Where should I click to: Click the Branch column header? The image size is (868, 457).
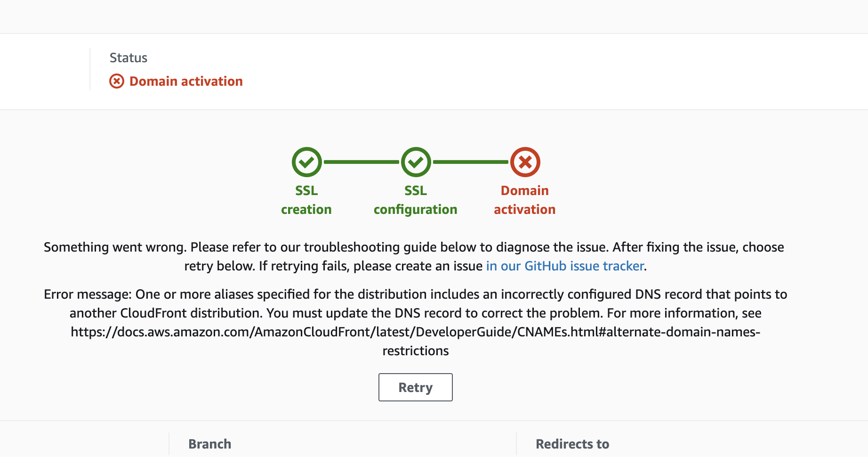click(x=209, y=443)
